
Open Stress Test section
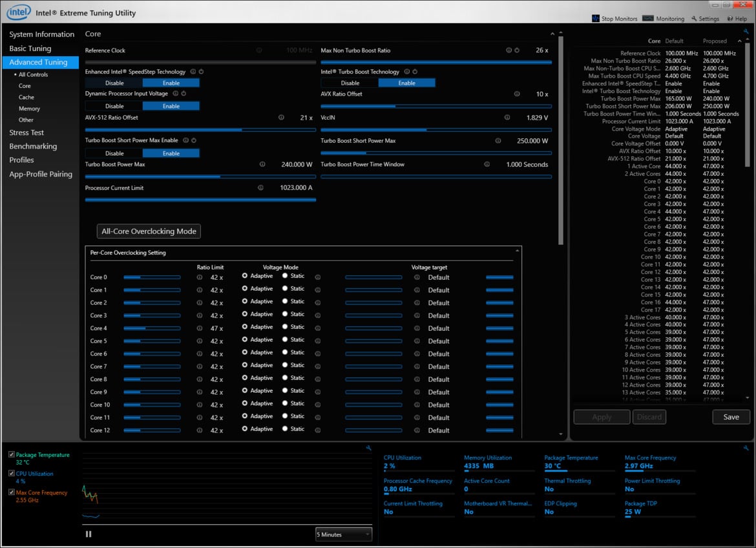(x=26, y=132)
